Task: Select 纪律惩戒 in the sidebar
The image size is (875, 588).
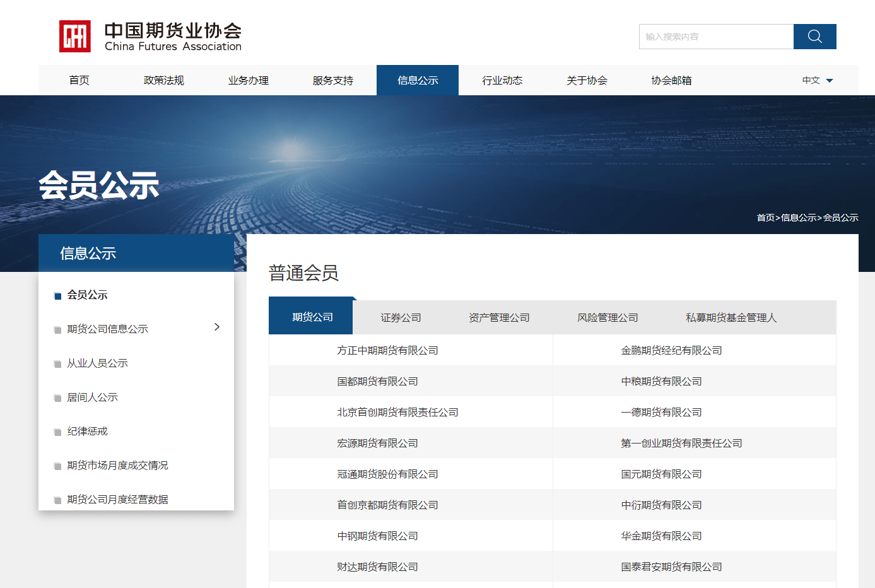Action: pos(87,432)
